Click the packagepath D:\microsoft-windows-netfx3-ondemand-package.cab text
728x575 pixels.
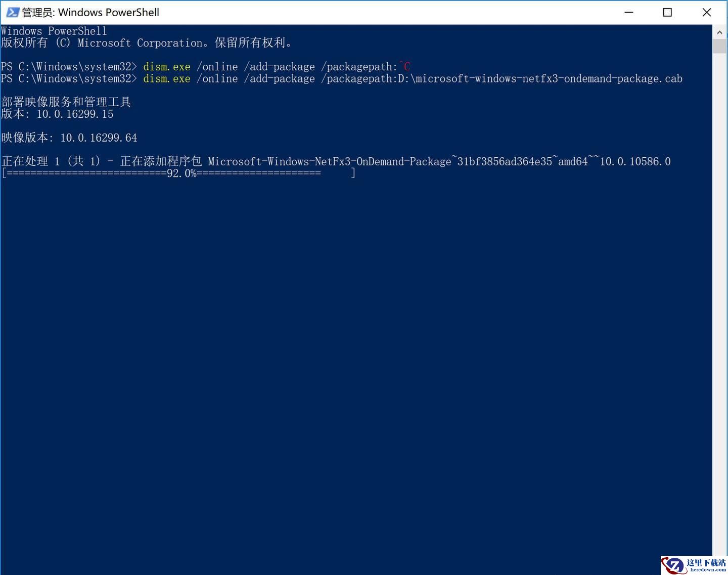[502, 79]
